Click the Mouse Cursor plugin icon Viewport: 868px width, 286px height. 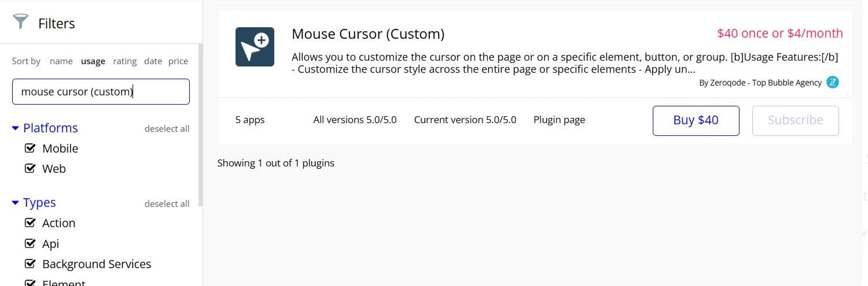coord(255,47)
